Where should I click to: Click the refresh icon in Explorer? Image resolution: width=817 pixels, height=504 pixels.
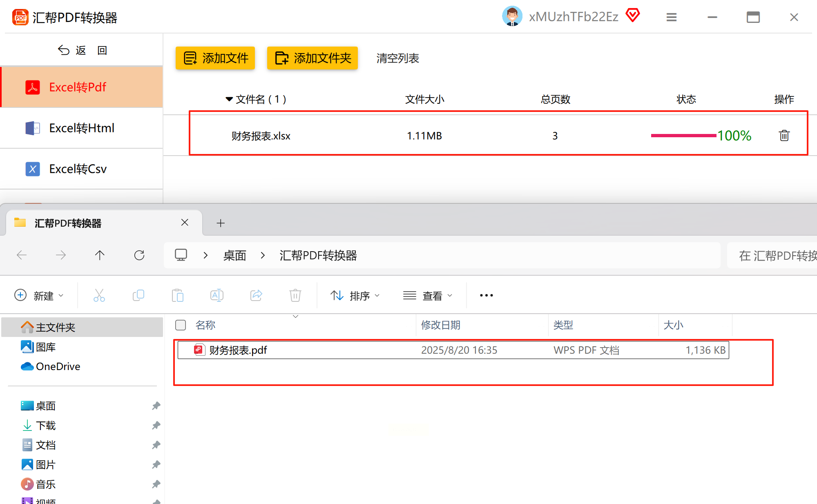click(x=139, y=255)
